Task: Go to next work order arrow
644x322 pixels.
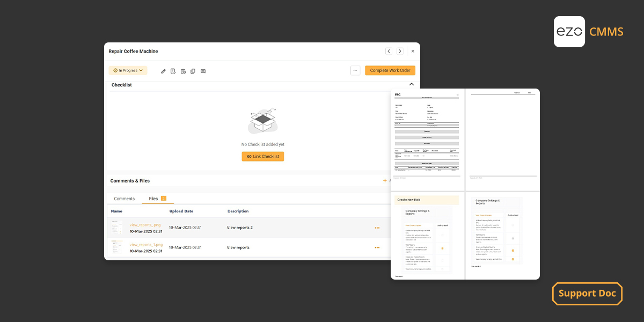Action: [x=400, y=52]
